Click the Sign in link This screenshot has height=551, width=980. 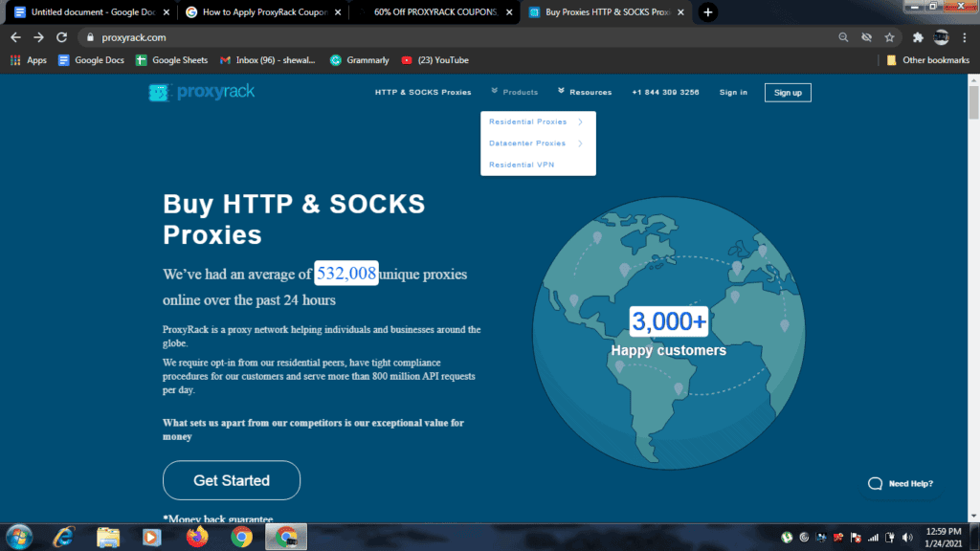point(733,93)
